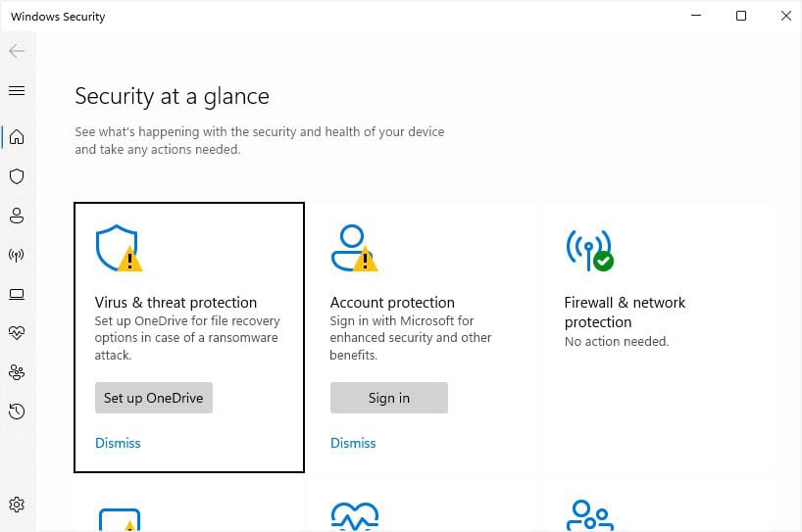Click the Sign in button
This screenshot has width=802, height=532.
[x=388, y=398]
